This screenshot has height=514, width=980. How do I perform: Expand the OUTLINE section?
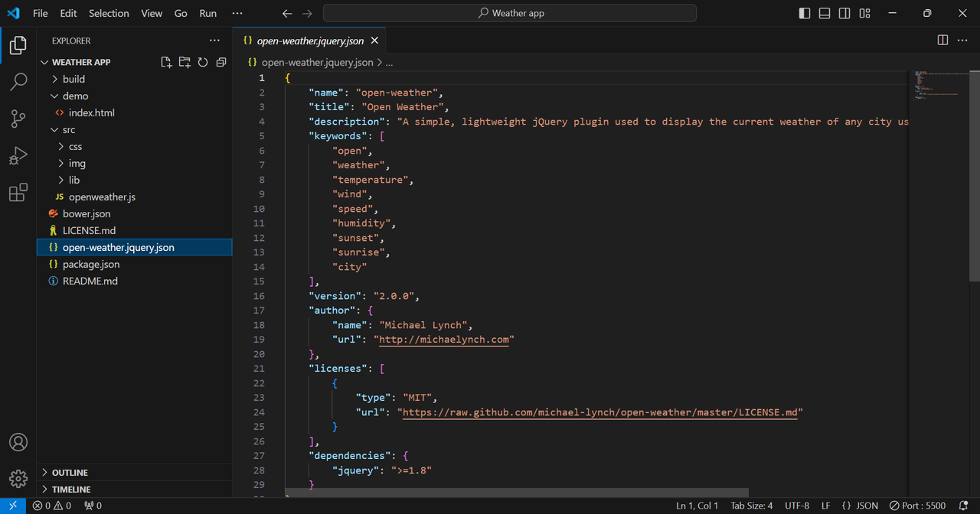pyautogui.click(x=134, y=473)
